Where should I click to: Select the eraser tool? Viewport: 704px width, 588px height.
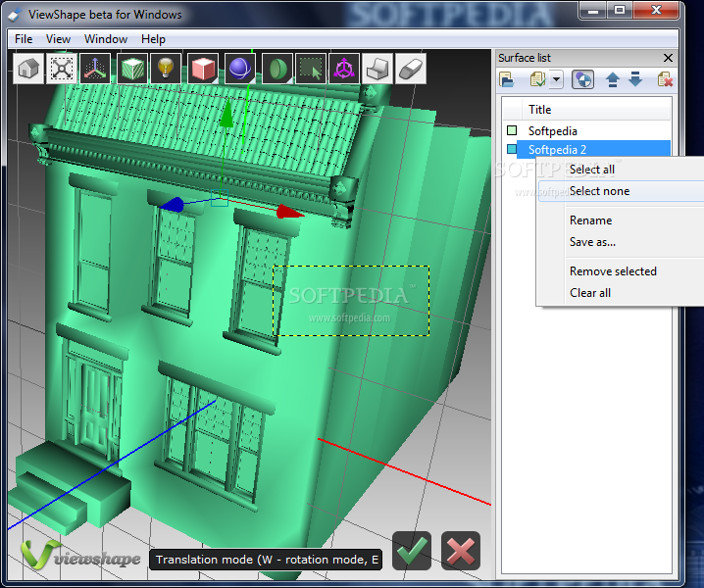pos(411,69)
